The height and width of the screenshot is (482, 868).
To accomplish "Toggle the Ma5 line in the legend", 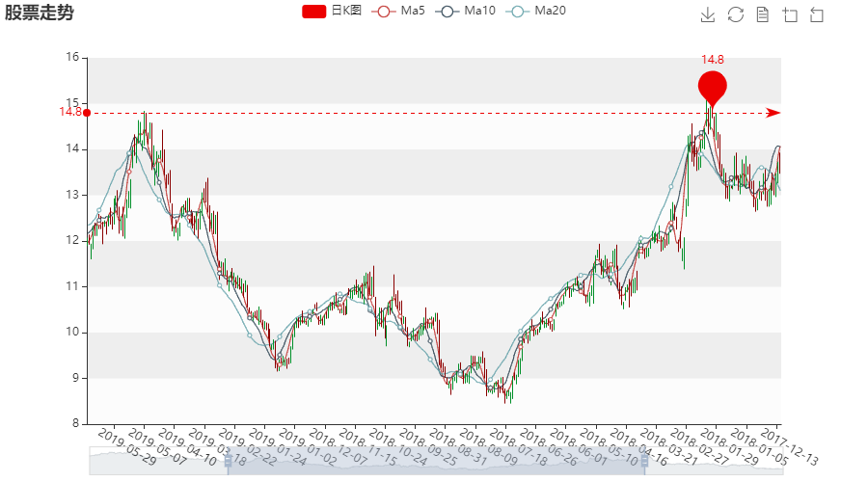I will click(398, 11).
